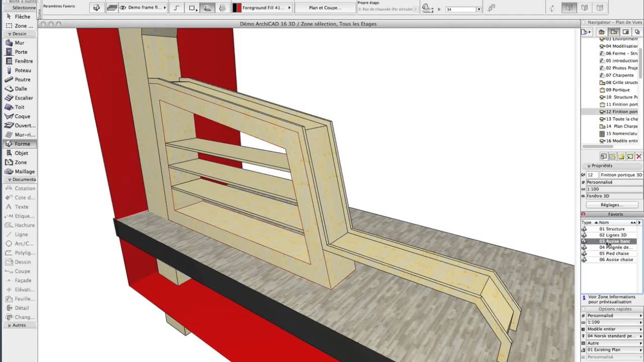This screenshot has height=362, width=644.
Task: Open the morph settings icon in info box
Action: click(x=97, y=8)
